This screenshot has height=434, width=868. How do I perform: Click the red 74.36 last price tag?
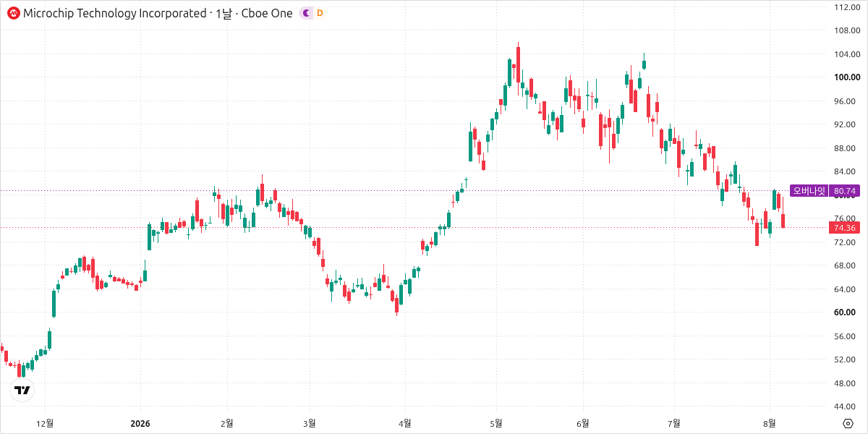[x=845, y=228]
